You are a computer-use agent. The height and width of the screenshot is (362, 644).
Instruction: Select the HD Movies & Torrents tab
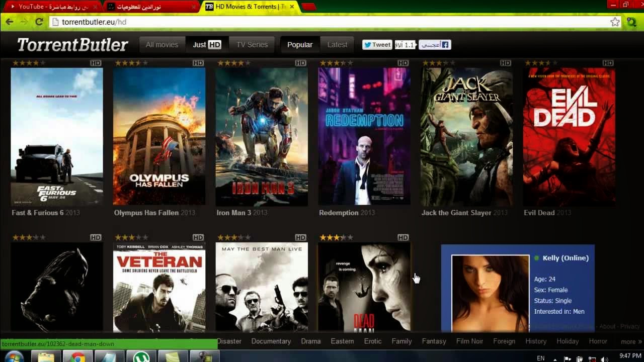point(250,7)
